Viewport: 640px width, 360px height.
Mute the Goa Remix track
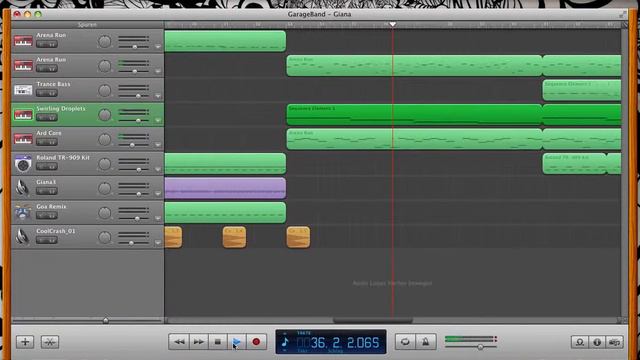coord(41,216)
